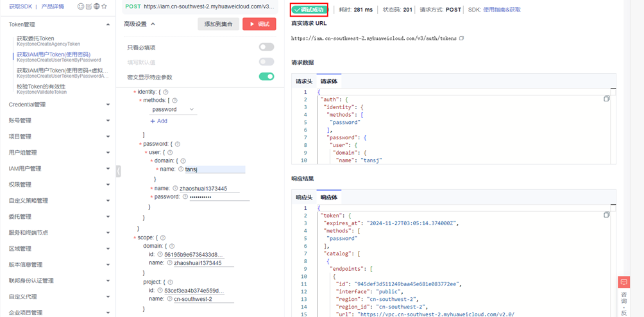The image size is (644, 317).
Task: Toggle 填写默认值 switch
Action: click(x=267, y=62)
